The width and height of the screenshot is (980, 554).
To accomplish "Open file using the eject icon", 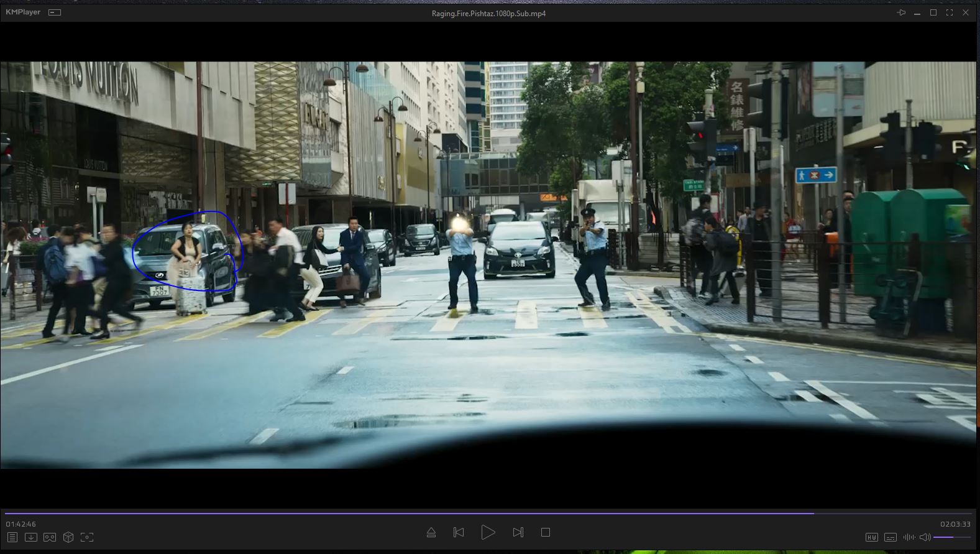I will coord(431,532).
